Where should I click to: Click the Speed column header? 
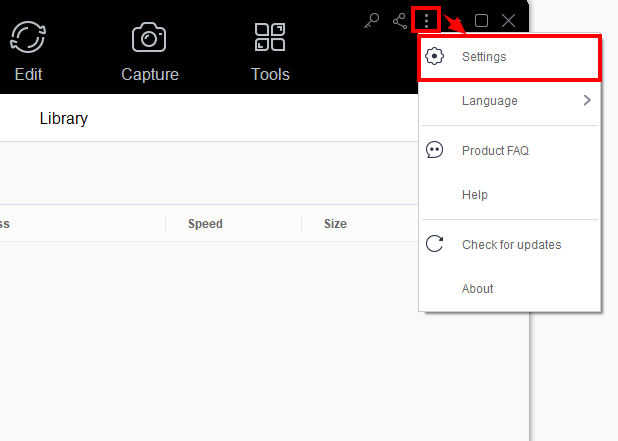pyautogui.click(x=205, y=224)
